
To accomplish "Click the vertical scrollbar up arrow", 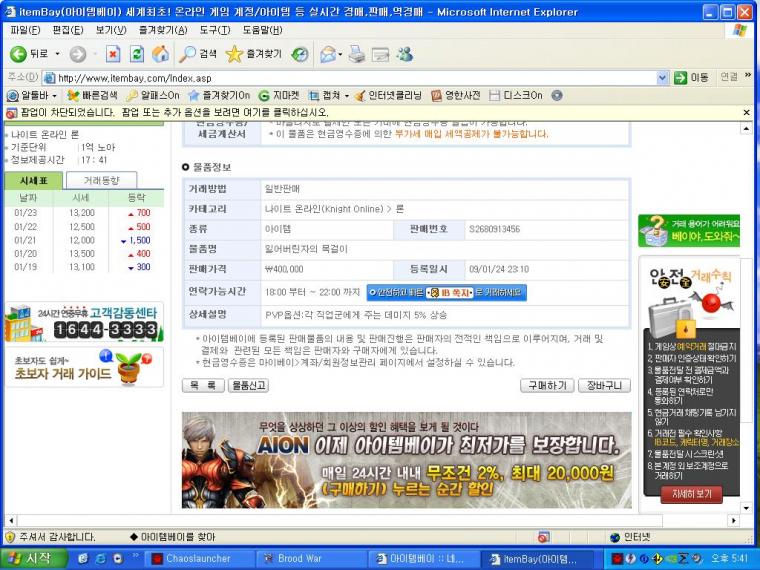I will click(x=746, y=128).
